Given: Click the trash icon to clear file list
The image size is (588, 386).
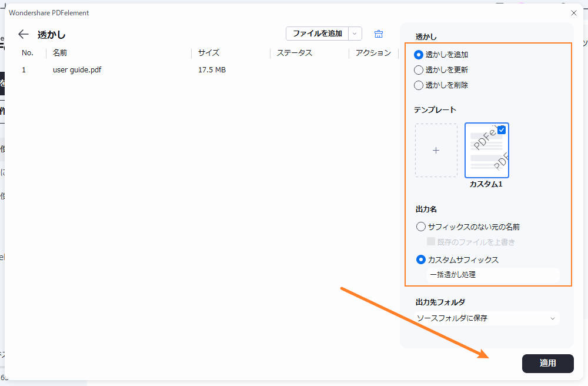Looking at the screenshot, I should coord(378,34).
